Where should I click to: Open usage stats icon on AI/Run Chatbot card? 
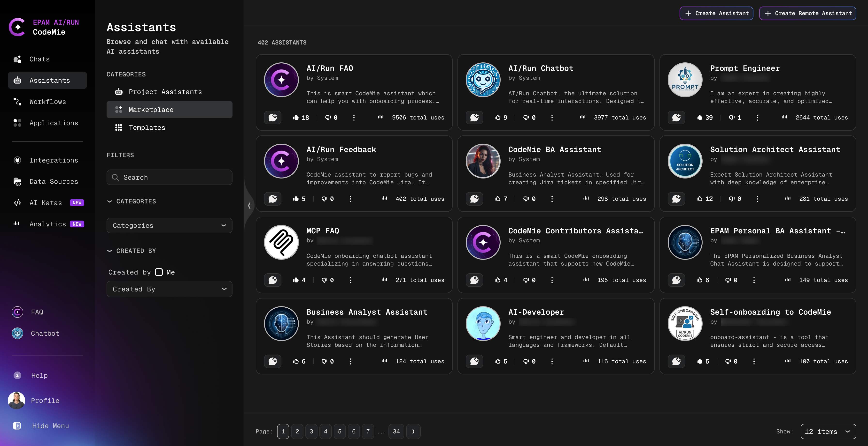[x=583, y=118]
